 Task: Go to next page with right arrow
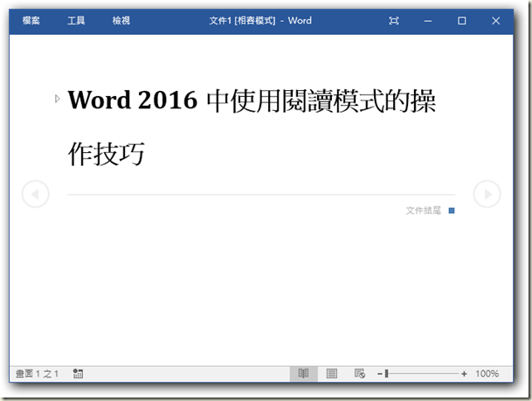[x=487, y=194]
